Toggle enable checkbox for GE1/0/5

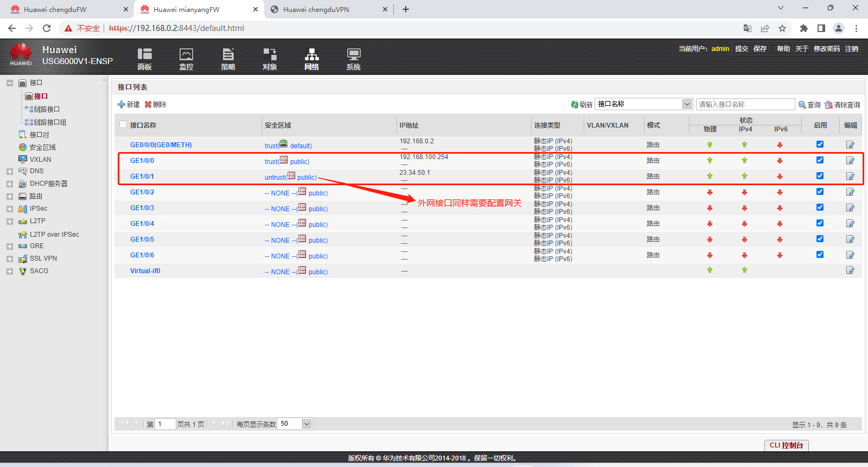[x=820, y=239]
